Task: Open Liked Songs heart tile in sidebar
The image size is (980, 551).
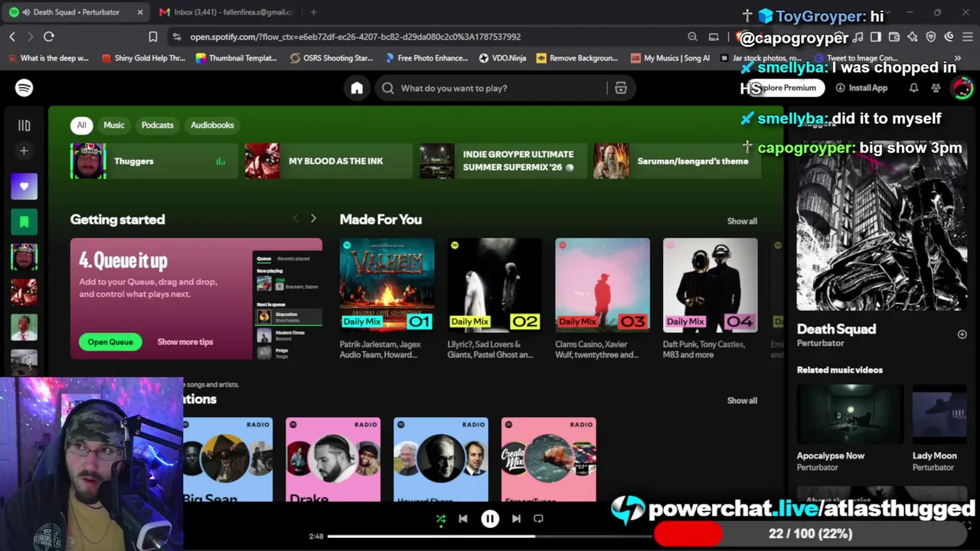Action: click(24, 187)
